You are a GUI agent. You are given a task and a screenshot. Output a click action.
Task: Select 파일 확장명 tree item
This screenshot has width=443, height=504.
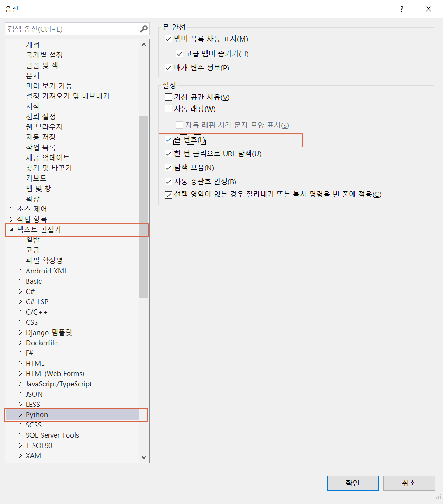click(44, 260)
